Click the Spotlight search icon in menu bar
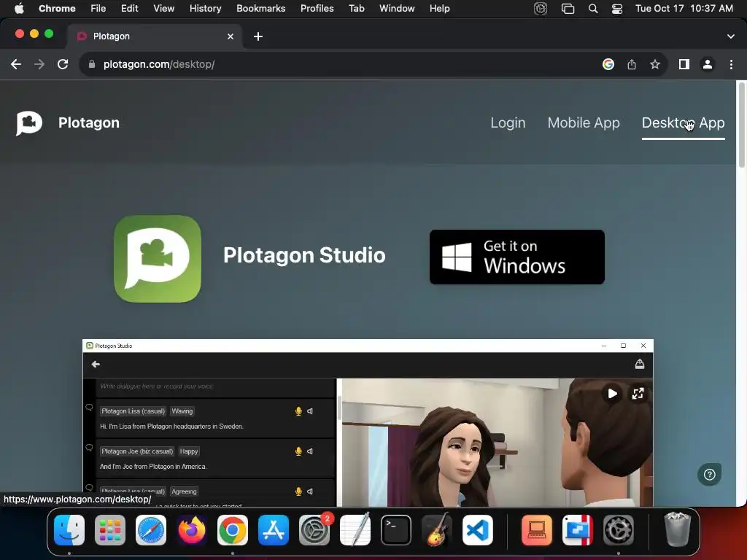 [593, 9]
